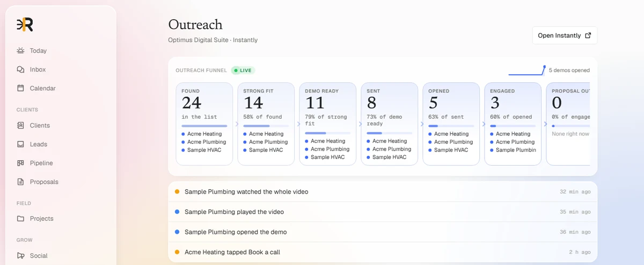644x265 pixels.
Task: Click the Outreach page heading
Action: 195,25
